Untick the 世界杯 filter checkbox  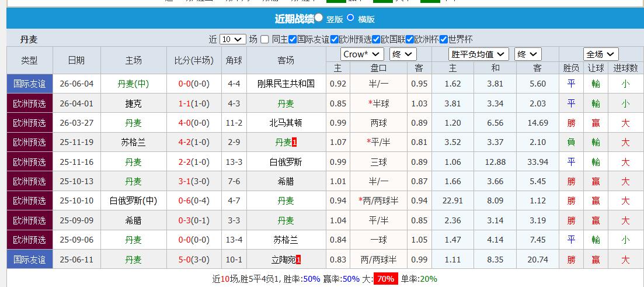tap(444, 40)
